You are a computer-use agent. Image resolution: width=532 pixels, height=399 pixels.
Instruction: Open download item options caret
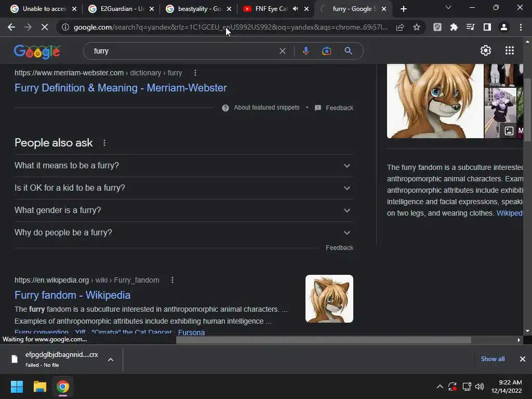pyautogui.click(x=111, y=360)
